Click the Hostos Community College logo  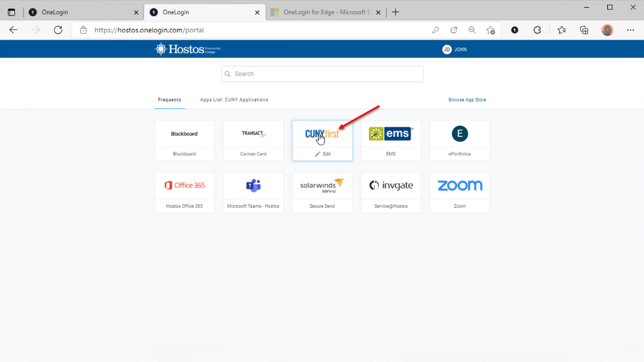(x=187, y=49)
